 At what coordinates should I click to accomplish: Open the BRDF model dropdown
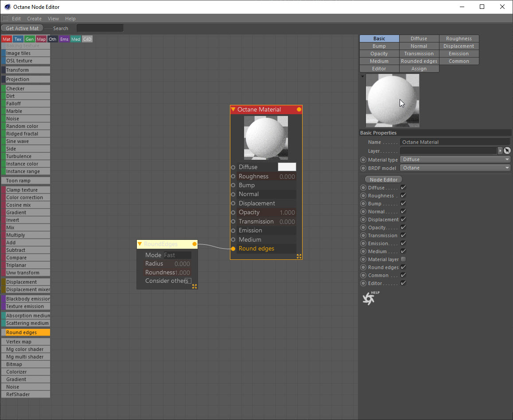click(455, 168)
